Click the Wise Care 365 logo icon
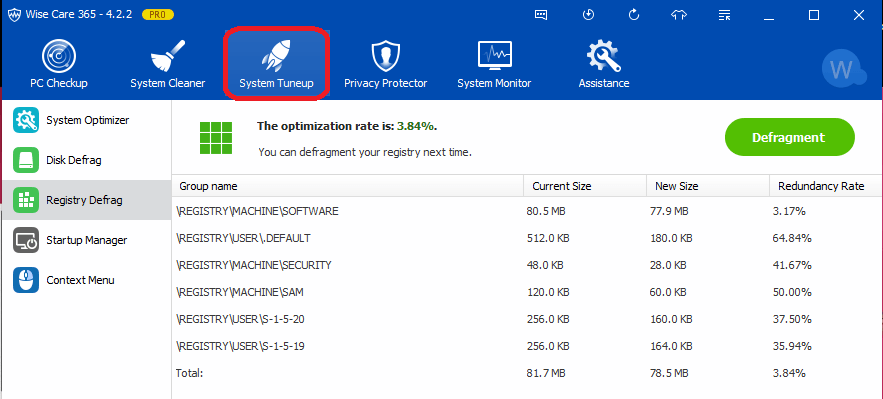Screen dimensions: 883x399 coord(15,15)
